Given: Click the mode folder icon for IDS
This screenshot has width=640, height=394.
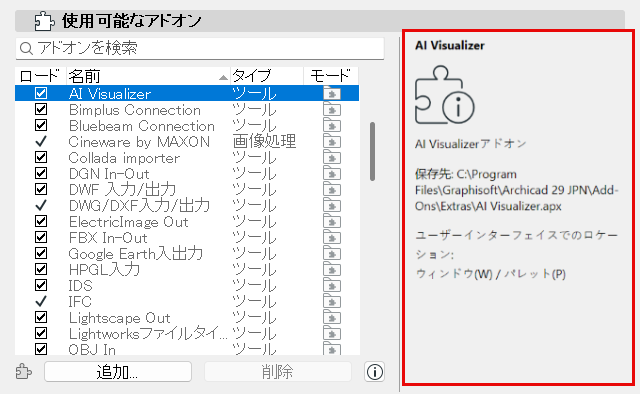Looking at the screenshot, I should 332,285.
